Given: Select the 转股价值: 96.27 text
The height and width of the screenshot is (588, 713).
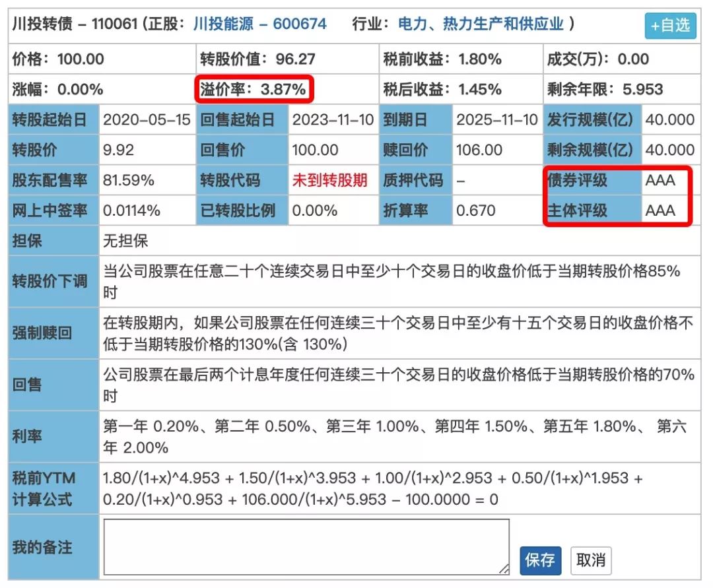Looking at the screenshot, I should tap(258, 59).
